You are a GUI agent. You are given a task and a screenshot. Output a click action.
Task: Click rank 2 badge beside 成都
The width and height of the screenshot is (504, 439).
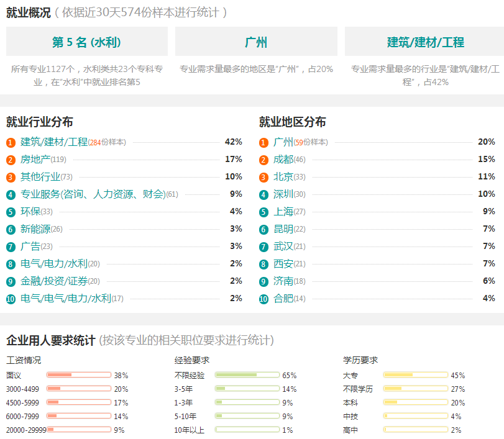263,160
